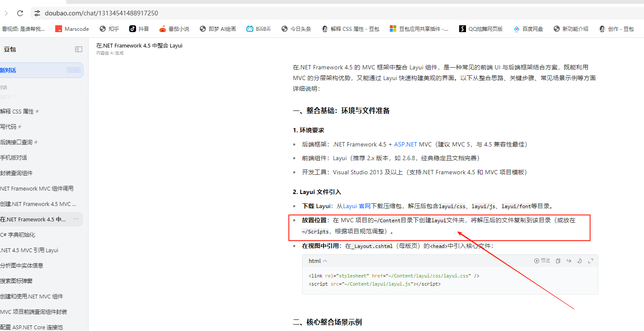Image resolution: width=644 pixels, height=331 pixels.
Task: Open the 今日头条 bookmark
Action: click(296, 29)
